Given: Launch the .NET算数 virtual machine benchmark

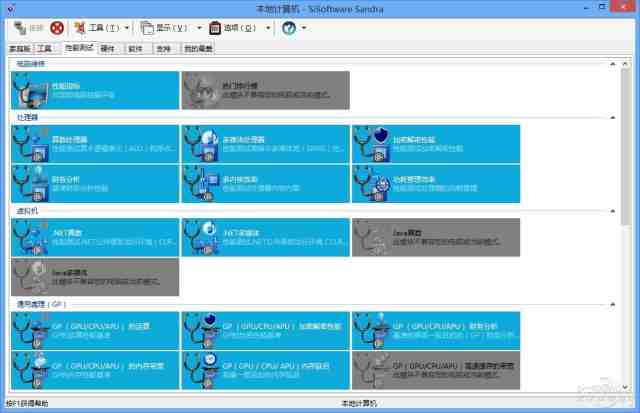Looking at the screenshot, I should 94,237.
